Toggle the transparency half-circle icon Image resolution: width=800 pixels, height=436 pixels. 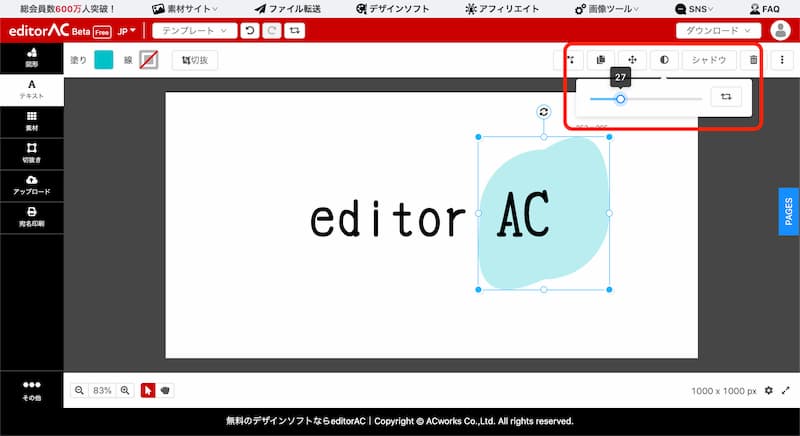(x=664, y=60)
